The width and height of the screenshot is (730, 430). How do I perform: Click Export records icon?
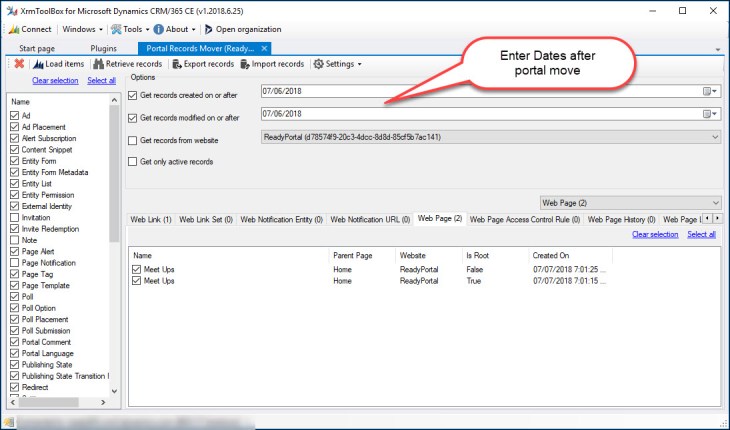coord(177,64)
